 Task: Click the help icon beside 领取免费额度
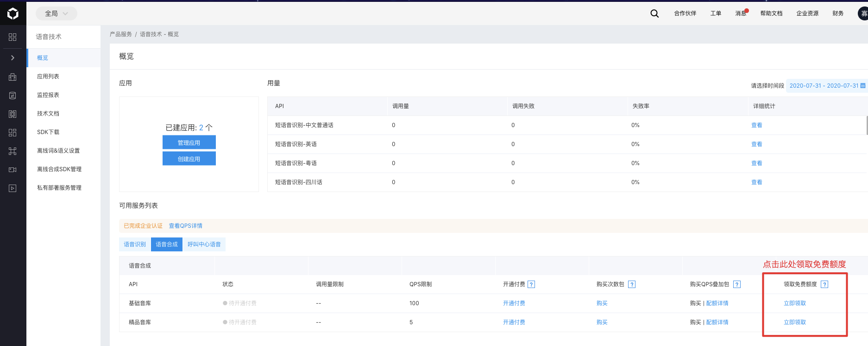point(824,284)
